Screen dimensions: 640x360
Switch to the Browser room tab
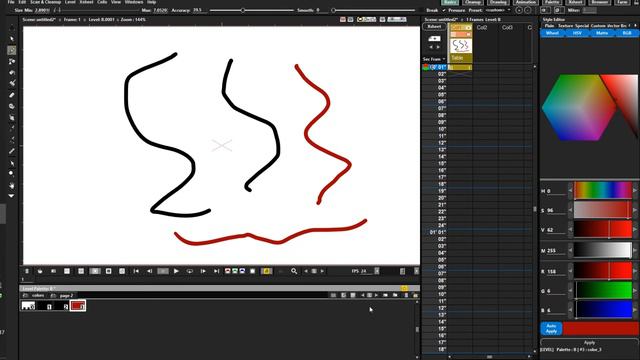coord(600,2)
